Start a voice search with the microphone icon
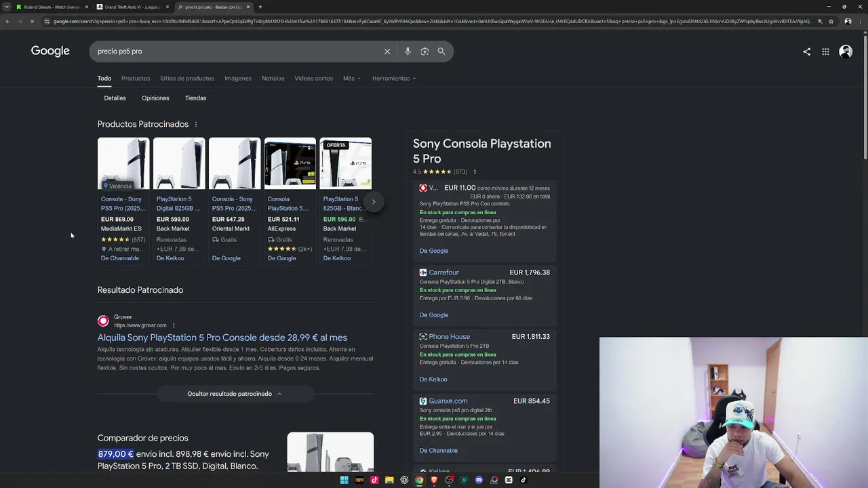The image size is (868, 488). (x=408, y=52)
